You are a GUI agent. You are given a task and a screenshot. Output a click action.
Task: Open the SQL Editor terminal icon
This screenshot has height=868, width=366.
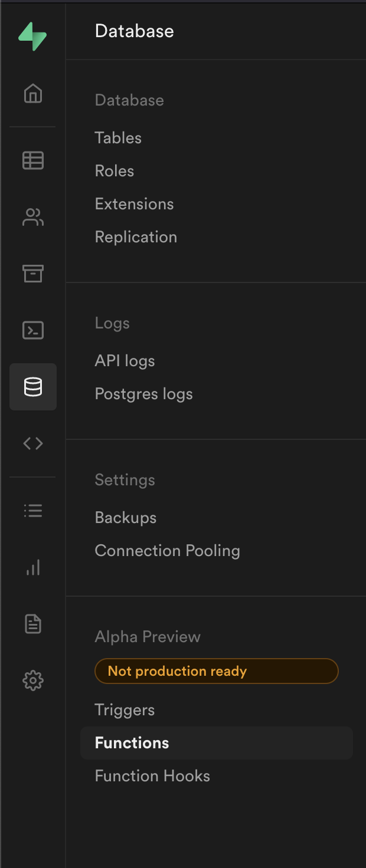point(33,330)
